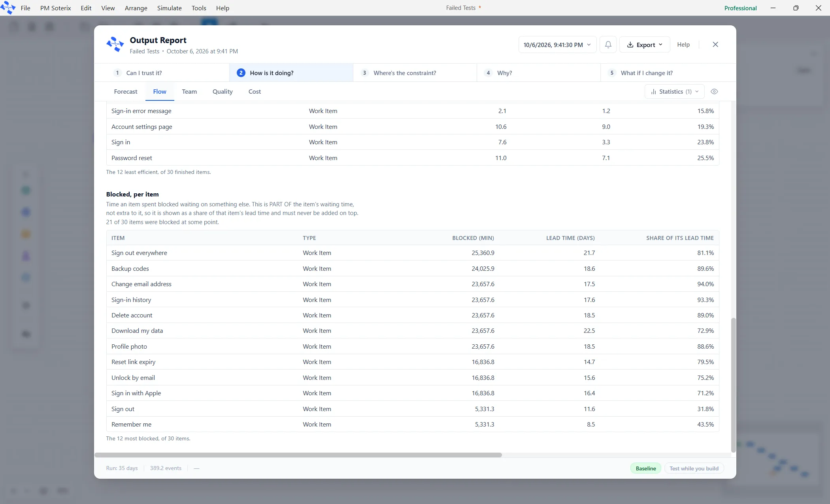Open the Cost tab
This screenshot has height=504, width=830.
click(x=255, y=92)
